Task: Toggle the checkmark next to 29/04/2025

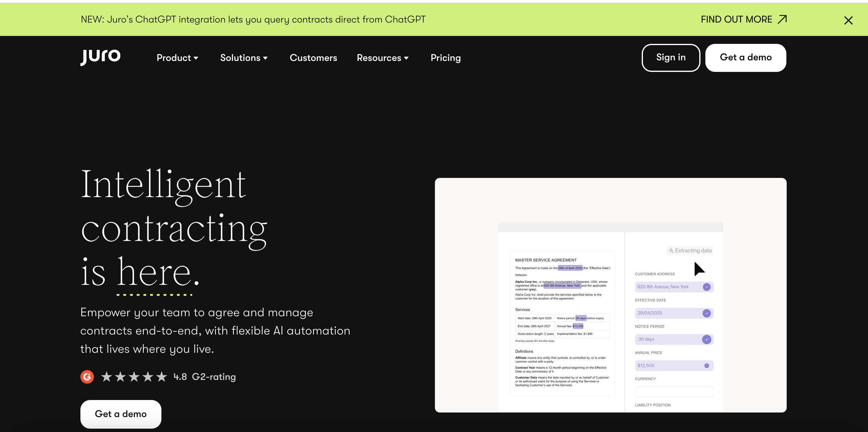Action: pos(707,313)
